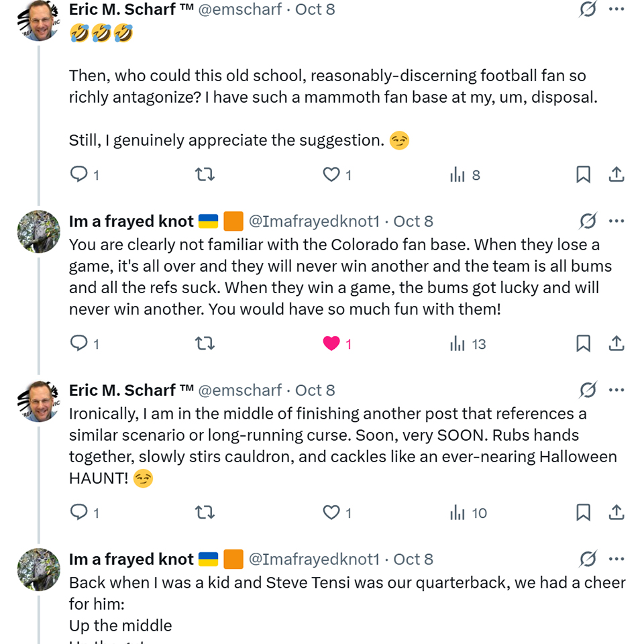644x644 pixels.
Task: Open @Imafrayedknot1 profile from Colorado tweet
Action: pos(314,221)
